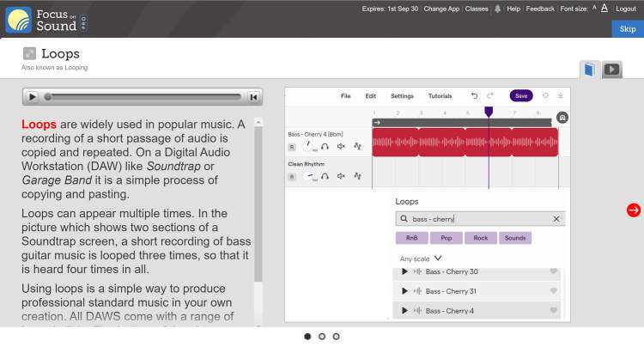Click waveform icon of Bass - Cherry 31

[x=417, y=291]
